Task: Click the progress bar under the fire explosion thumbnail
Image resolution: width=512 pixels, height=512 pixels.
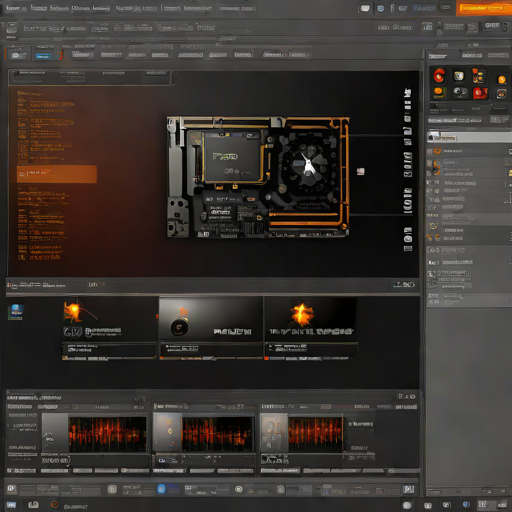Action: pos(310,359)
